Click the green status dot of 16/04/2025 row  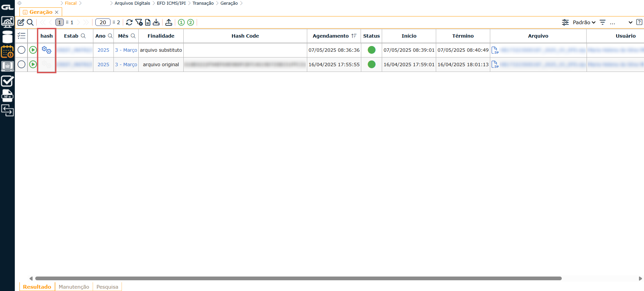pos(371,64)
